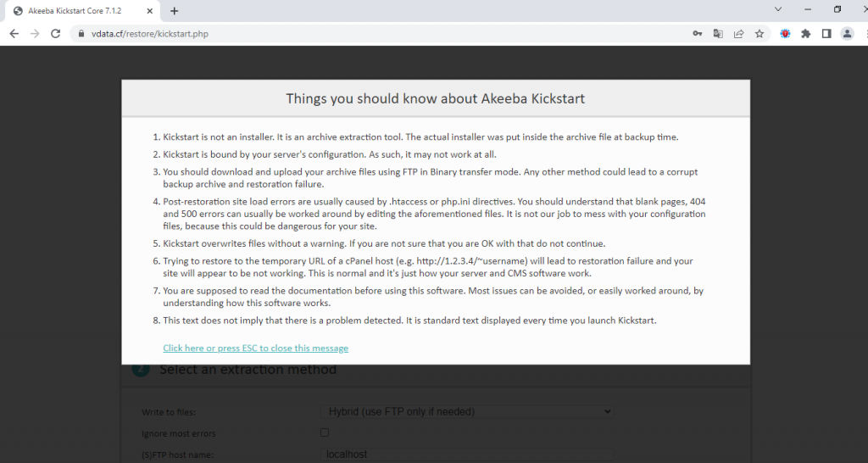Reload the Kickstart page
Viewport: 868px width, 463px height.
pyautogui.click(x=56, y=34)
